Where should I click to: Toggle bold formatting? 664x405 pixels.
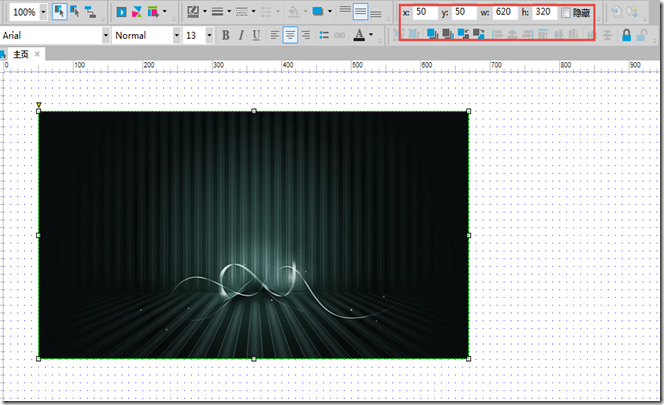click(226, 35)
